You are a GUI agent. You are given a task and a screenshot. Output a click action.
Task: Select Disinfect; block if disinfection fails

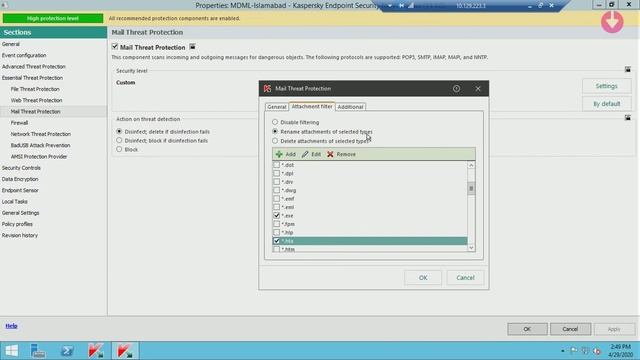[119, 140]
